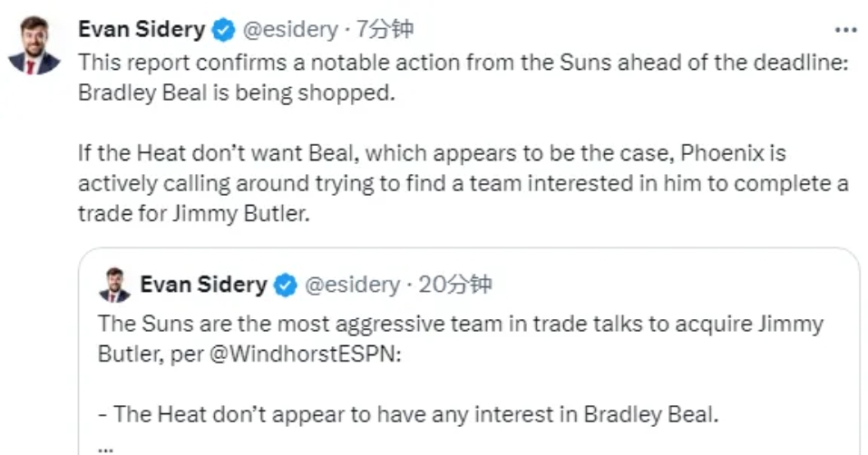Open the 20分钟 timestamp in the quoted tweet
The height and width of the screenshot is (455, 868).
click(455, 286)
